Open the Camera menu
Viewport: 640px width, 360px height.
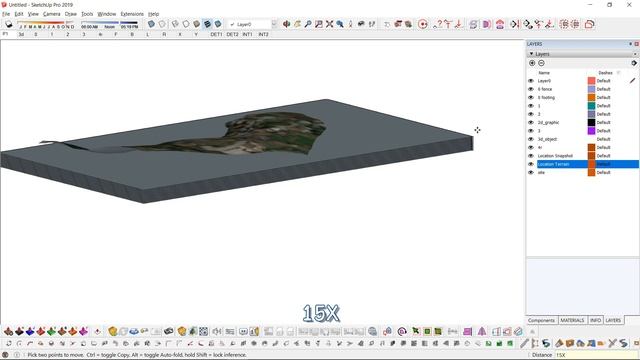51,14
